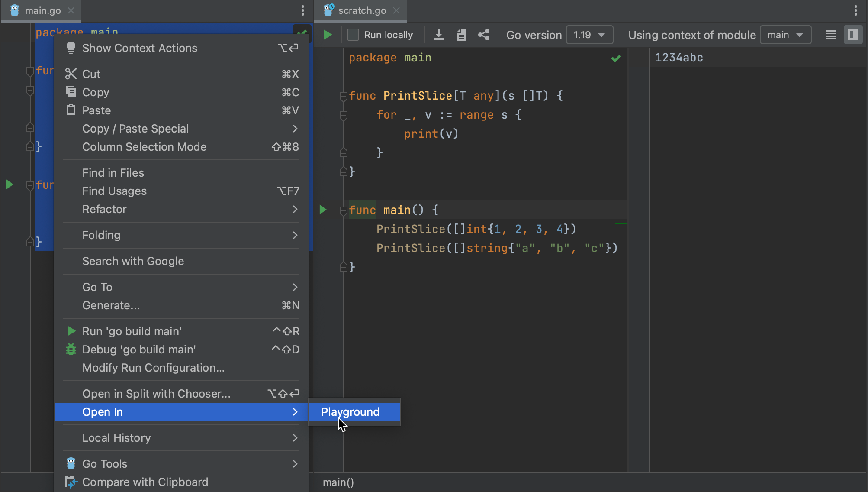This screenshot has height=492, width=868.
Task: Click the horizontal lines layout icon
Action: click(x=830, y=35)
